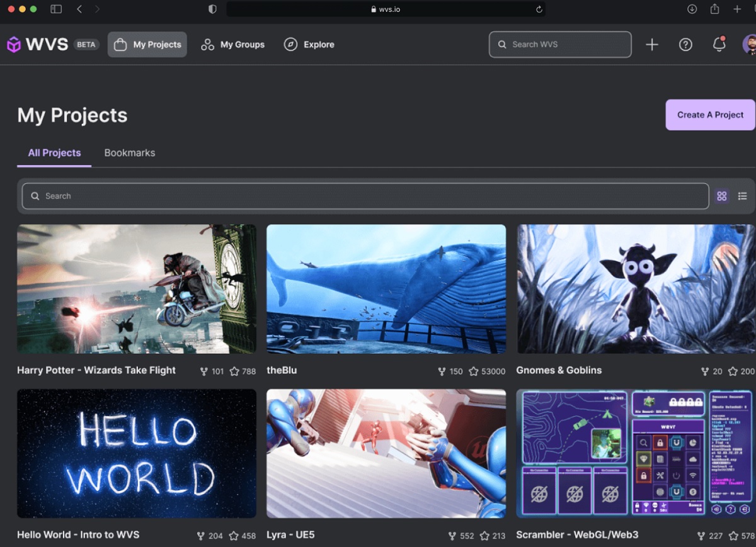Image resolution: width=756 pixels, height=547 pixels.
Task: Open the notifications bell
Action: point(719,44)
